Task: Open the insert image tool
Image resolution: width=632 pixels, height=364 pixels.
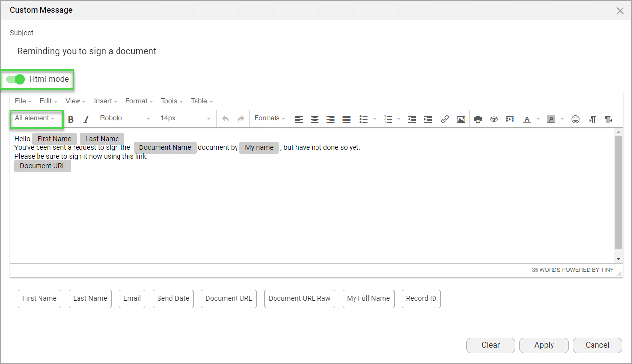Action: click(461, 119)
